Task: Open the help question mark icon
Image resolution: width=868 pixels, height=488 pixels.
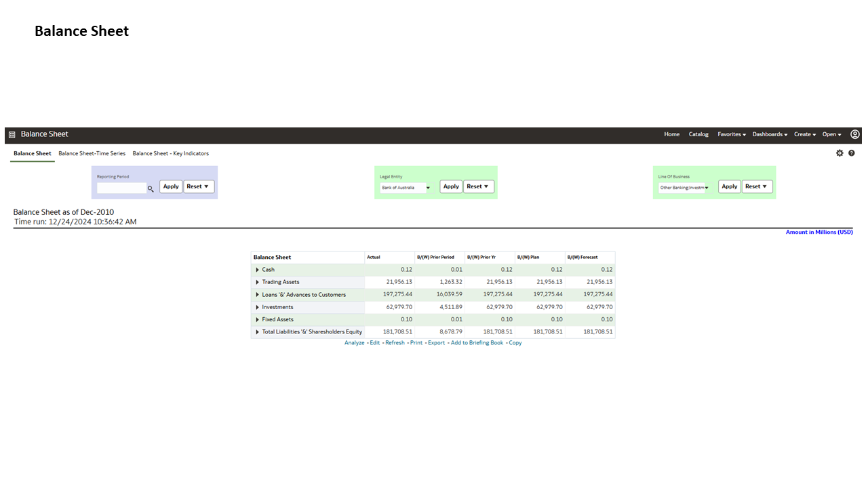Action: coord(852,153)
